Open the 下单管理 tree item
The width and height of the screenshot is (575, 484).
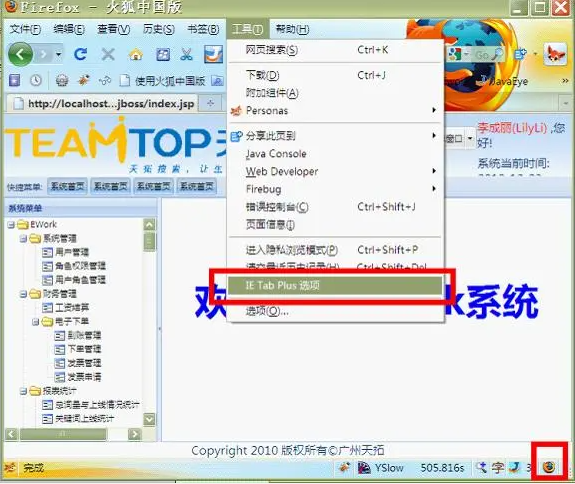(78, 349)
